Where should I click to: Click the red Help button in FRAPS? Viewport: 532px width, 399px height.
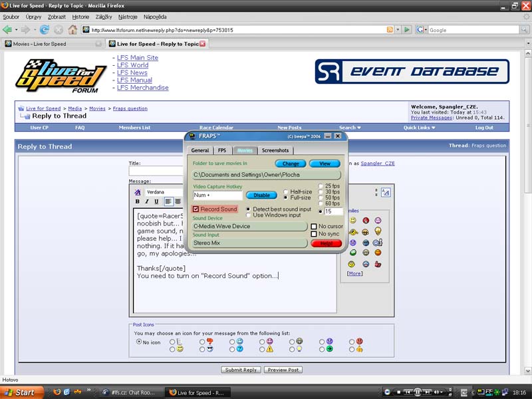pos(326,243)
